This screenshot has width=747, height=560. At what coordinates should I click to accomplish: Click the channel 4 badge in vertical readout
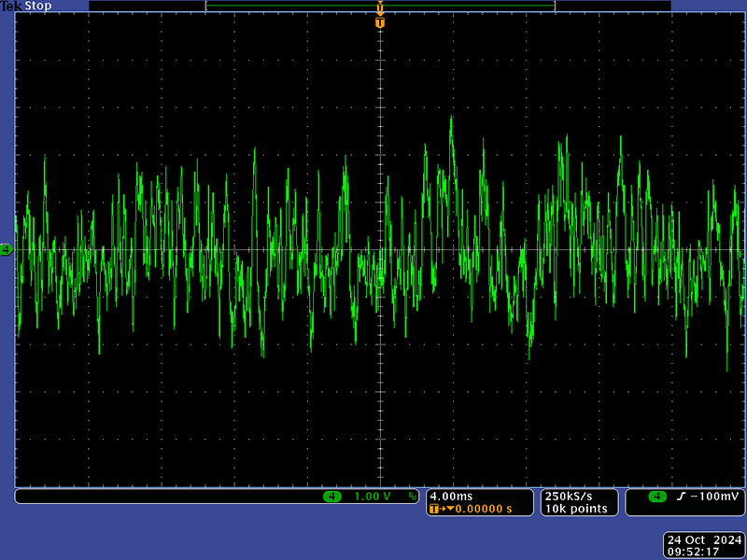(x=331, y=497)
